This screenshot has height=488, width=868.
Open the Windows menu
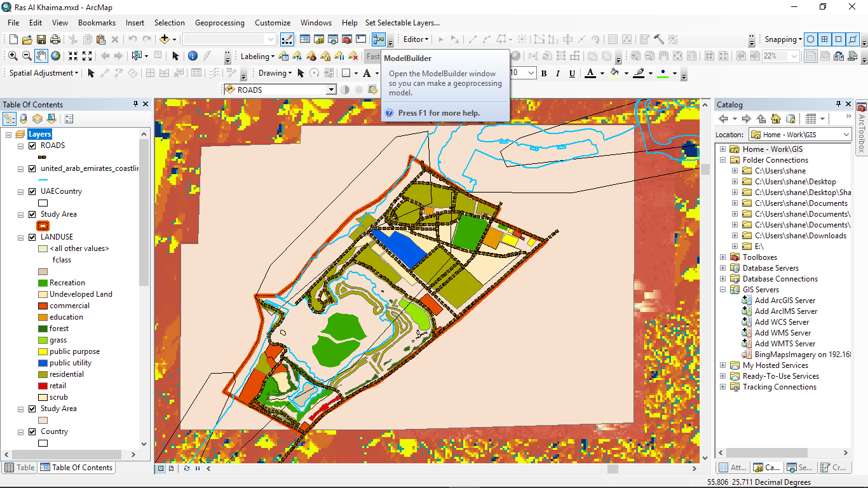[316, 22]
